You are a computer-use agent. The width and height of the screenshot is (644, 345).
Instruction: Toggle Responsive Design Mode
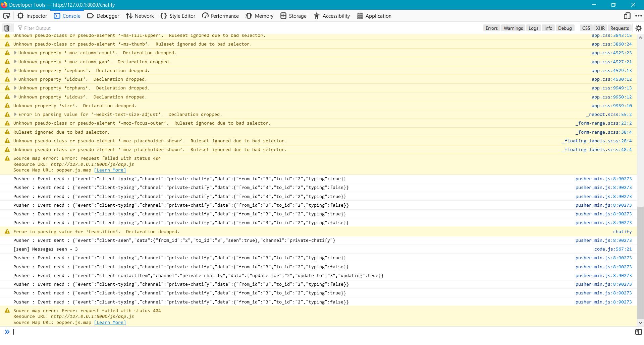627,16
